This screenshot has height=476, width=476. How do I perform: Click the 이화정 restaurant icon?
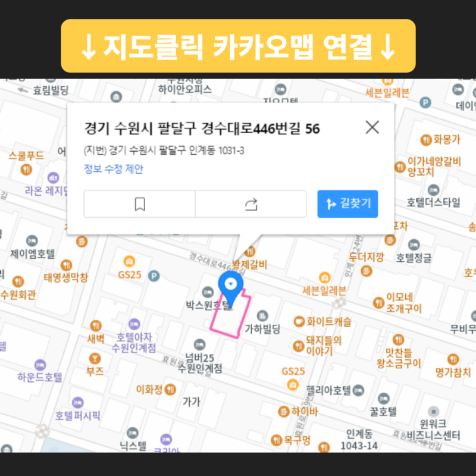(170, 390)
